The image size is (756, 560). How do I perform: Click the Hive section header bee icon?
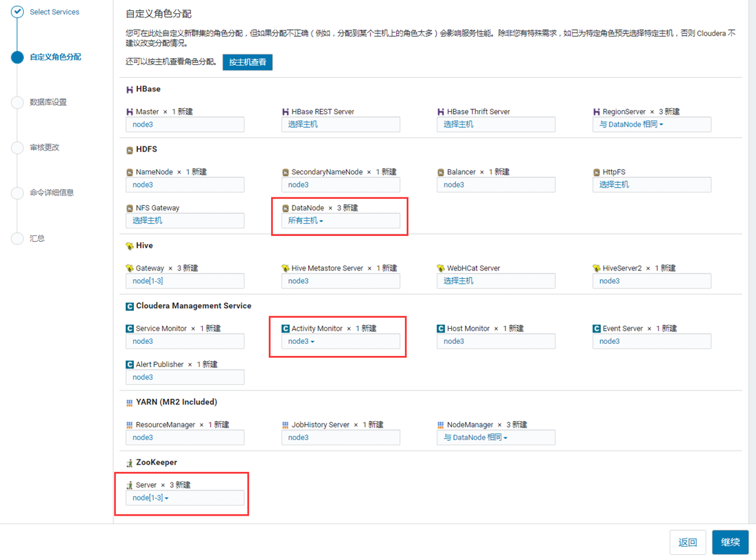pos(129,246)
